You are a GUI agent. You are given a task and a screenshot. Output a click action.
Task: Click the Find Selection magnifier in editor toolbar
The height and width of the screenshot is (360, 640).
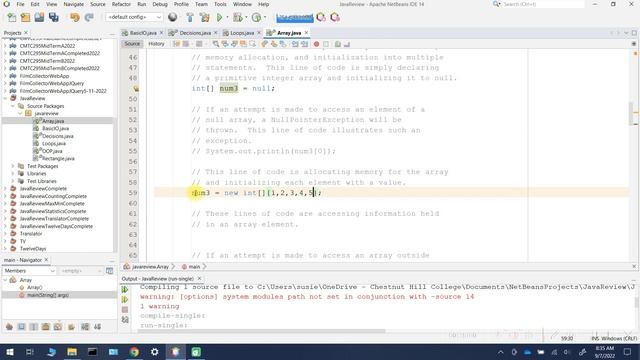pos(216,44)
